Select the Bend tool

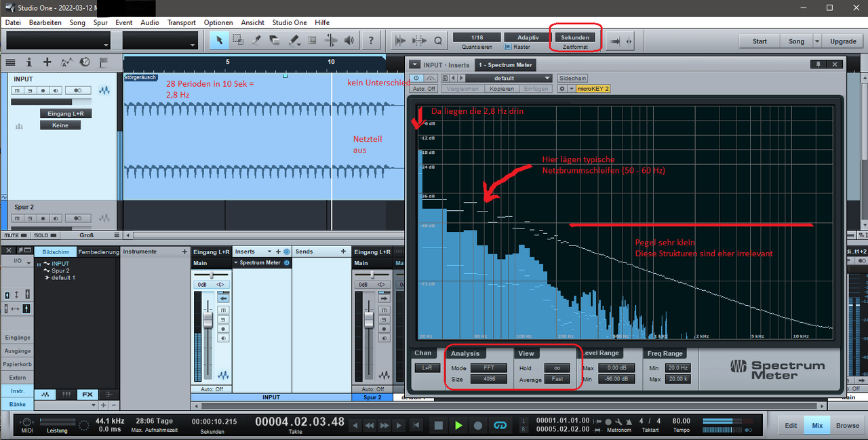tap(331, 40)
